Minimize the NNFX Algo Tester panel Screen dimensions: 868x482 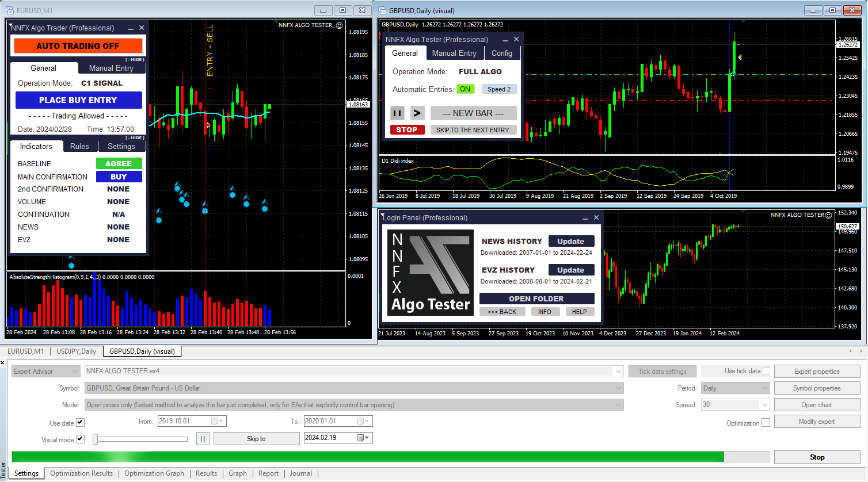tap(505, 39)
